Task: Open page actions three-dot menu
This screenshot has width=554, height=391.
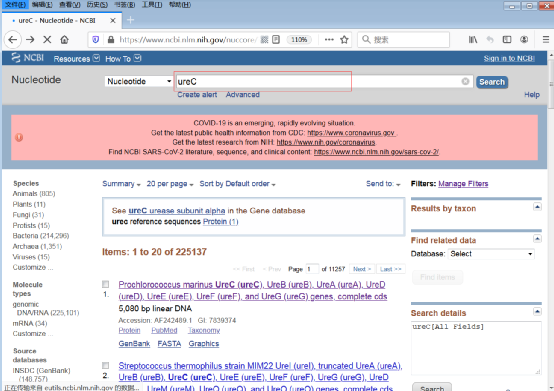Action: click(329, 40)
